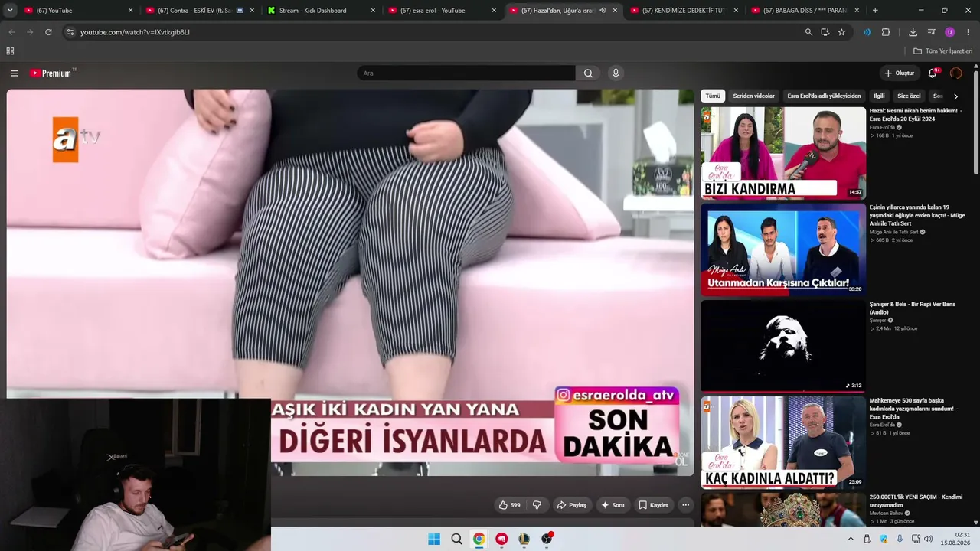Open the KAÇ KADINLA ALDATTI? video thumbnail

pyautogui.click(x=783, y=442)
